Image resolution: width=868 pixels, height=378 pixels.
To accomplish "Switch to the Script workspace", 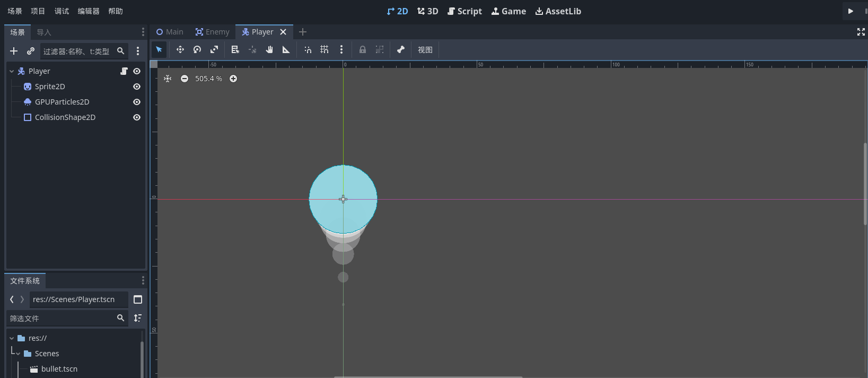I will tap(464, 11).
